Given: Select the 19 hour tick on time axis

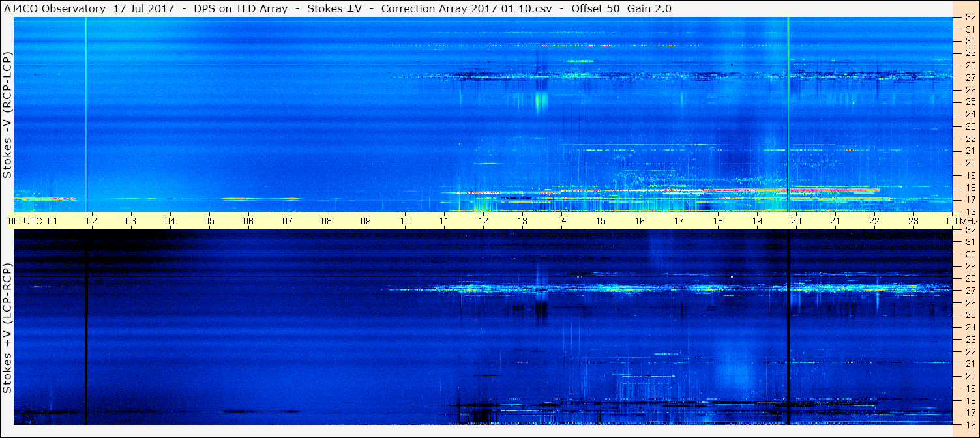Looking at the screenshot, I should pos(757,221).
